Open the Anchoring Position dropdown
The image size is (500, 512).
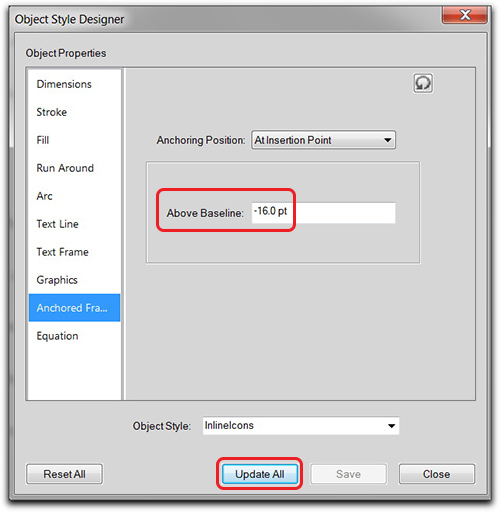pos(323,140)
